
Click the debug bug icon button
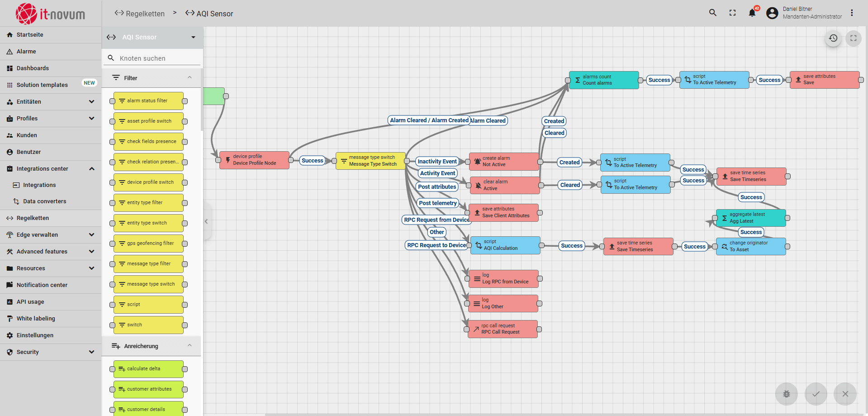tap(787, 394)
